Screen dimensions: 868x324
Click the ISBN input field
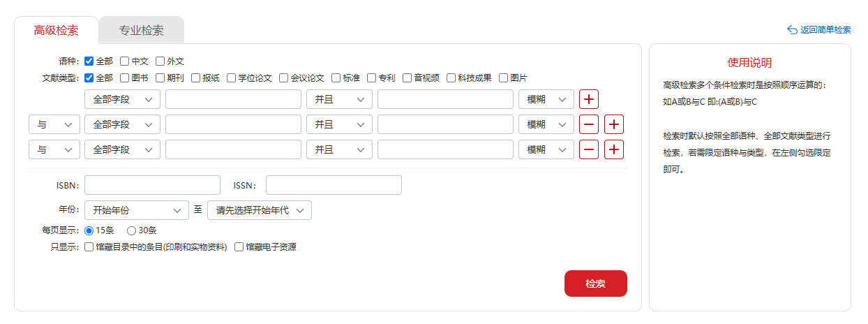[152, 185]
